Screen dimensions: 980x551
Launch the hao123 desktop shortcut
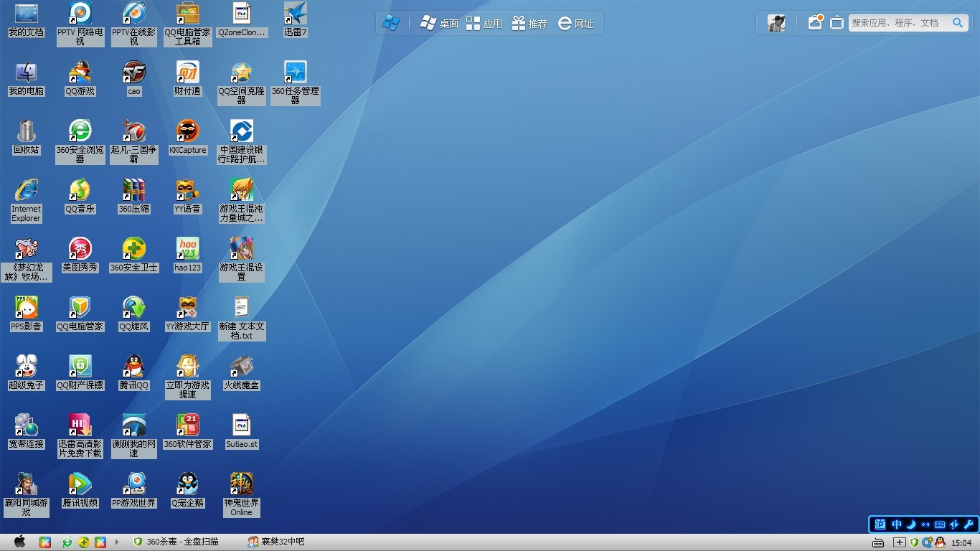pos(187,255)
